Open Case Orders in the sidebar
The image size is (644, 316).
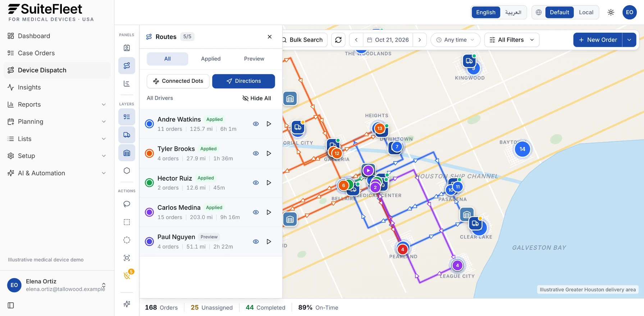[x=57, y=53]
